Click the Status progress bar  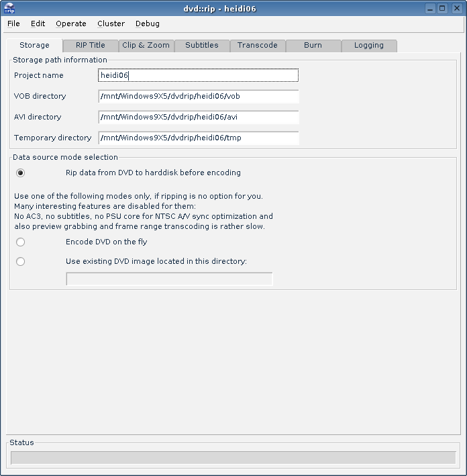click(x=234, y=458)
